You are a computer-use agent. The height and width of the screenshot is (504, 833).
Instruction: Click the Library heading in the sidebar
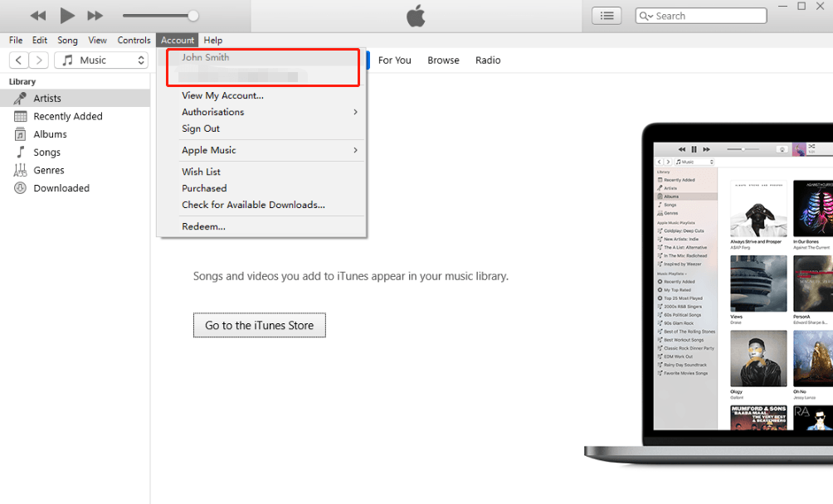(x=22, y=82)
